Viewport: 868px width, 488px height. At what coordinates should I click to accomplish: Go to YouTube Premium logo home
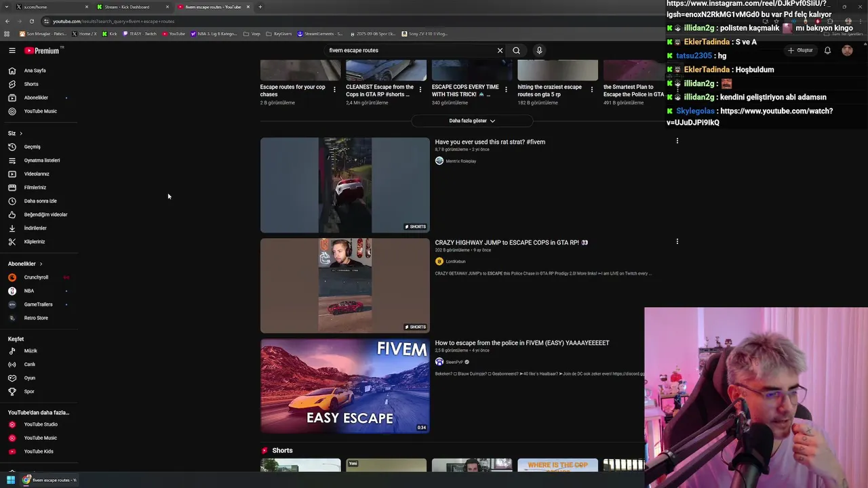coord(42,50)
